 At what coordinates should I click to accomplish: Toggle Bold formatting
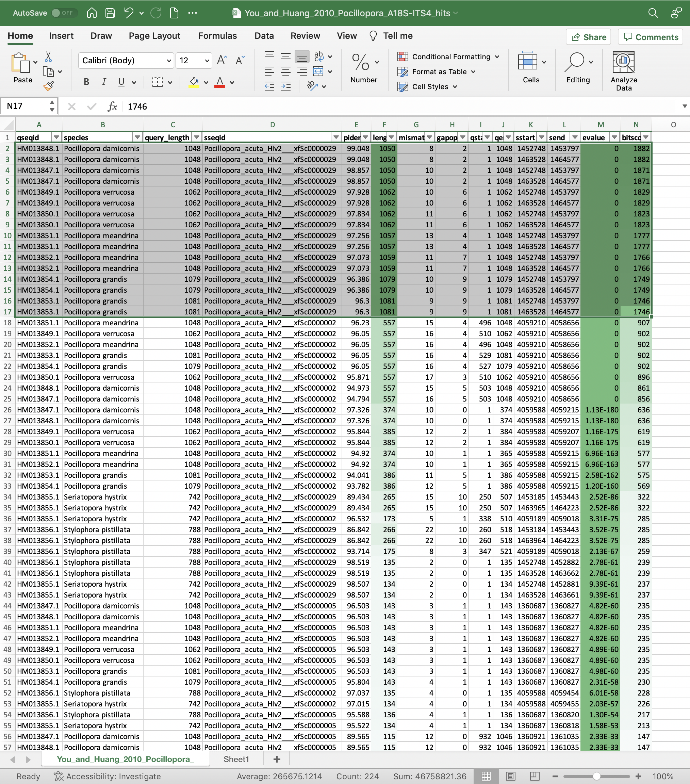coord(86,82)
